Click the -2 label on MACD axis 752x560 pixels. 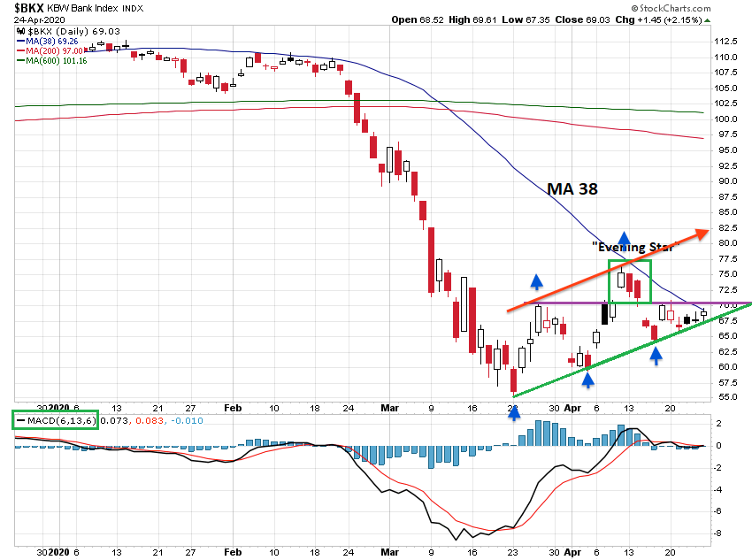pyautogui.click(x=718, y=468)
